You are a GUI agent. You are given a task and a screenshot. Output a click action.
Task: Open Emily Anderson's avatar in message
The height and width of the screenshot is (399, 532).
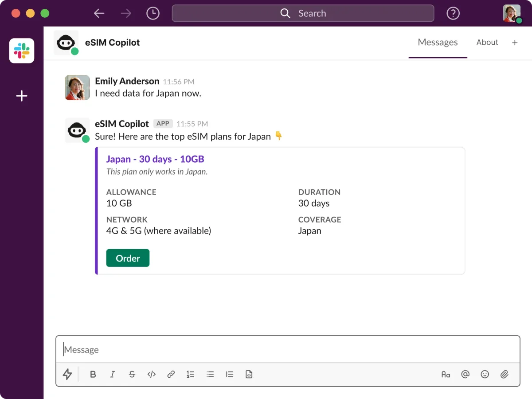(x=77, y=87)
